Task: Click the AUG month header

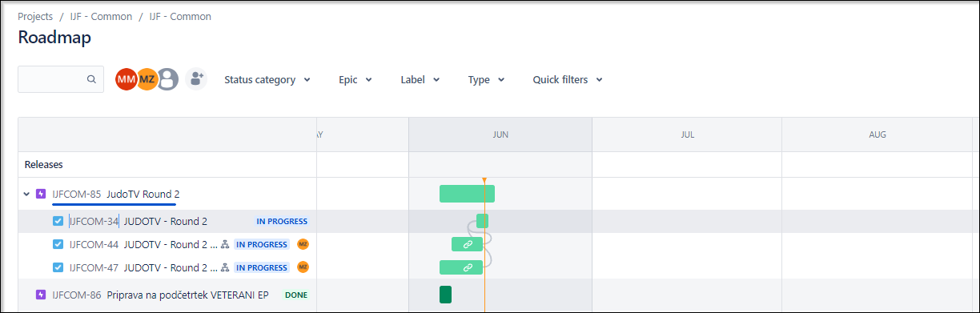Action: [878, 134]
